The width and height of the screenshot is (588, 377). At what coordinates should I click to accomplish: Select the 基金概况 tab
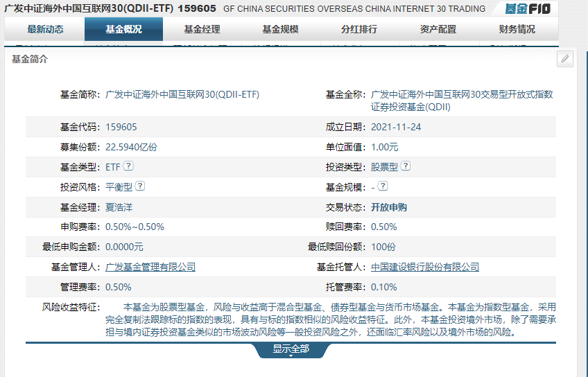pos(123,29)
